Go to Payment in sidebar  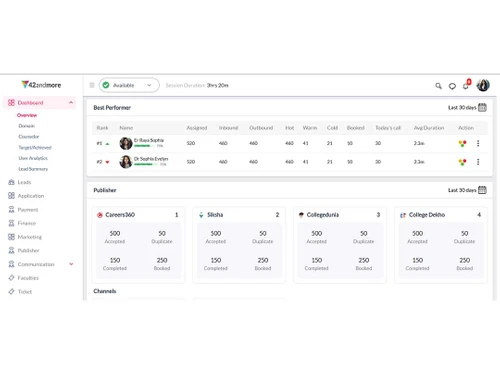pyautogui.click(x=28, y=210)
